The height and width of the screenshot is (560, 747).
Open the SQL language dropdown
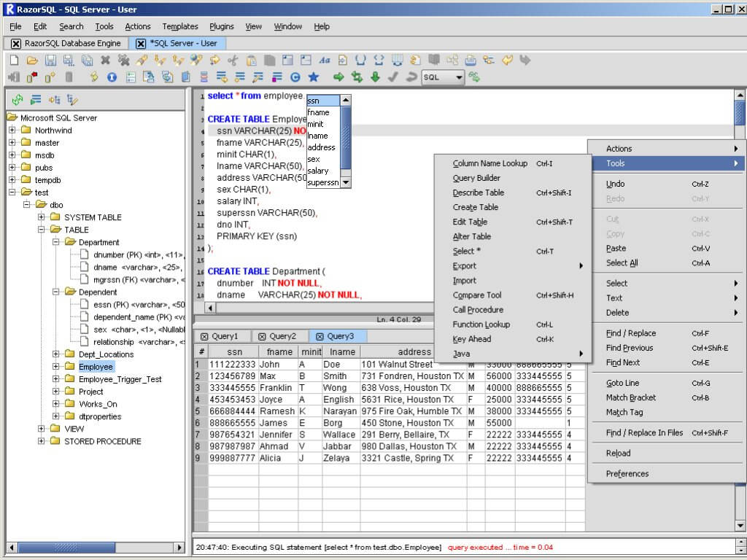click(x=443, y=77)
